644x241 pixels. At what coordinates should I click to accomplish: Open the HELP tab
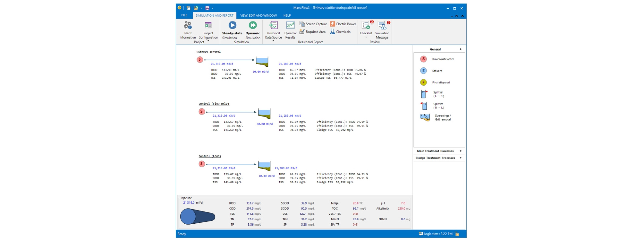287,15
